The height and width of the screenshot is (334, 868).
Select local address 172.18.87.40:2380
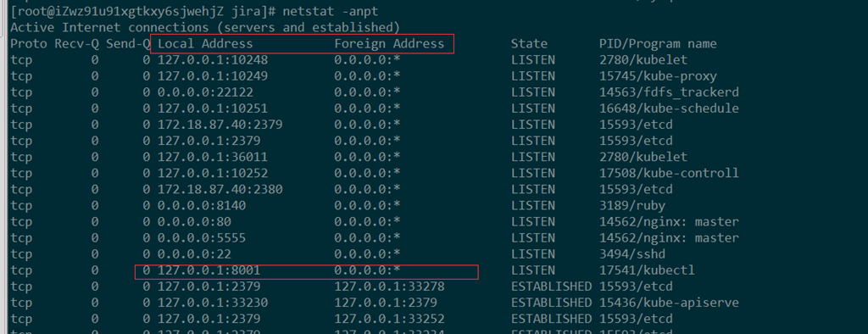point(220,189)
